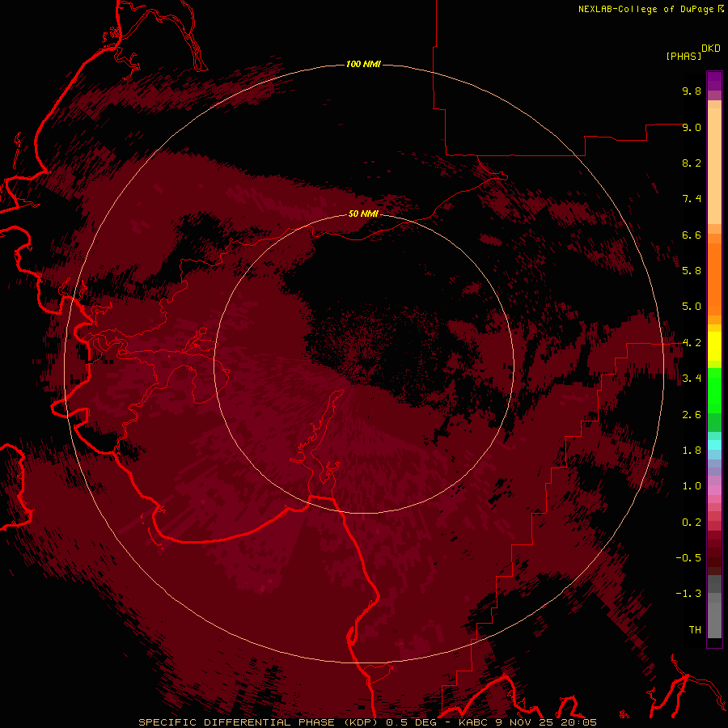Click the 5.8 legend value

692,271
